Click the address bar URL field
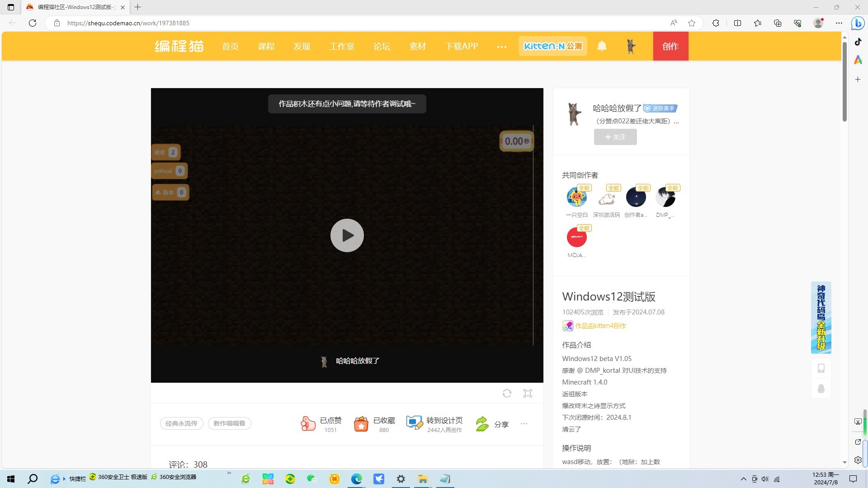 click(362, 23)
